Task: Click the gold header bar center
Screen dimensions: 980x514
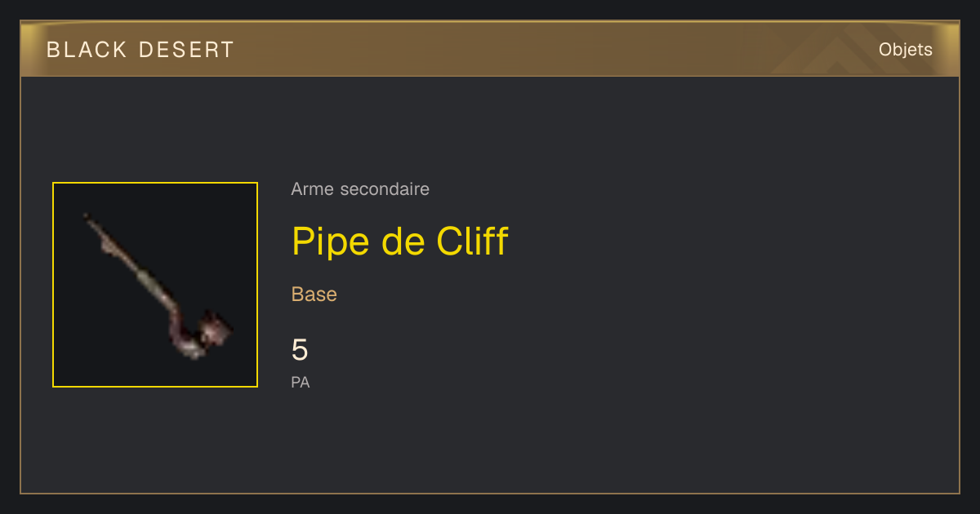Action: (490, 50)
